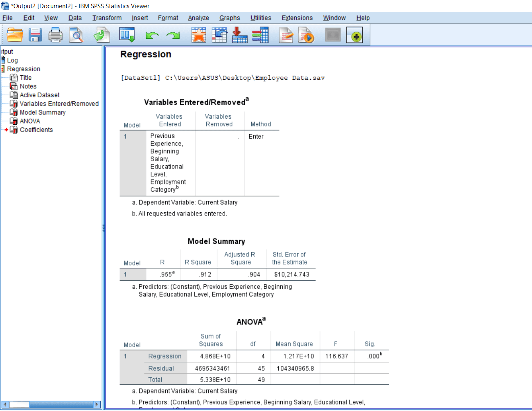Screen dimensions: 532x411
Task: Click the Residual sum of squares 4695343461
Action: pos(212,368)
